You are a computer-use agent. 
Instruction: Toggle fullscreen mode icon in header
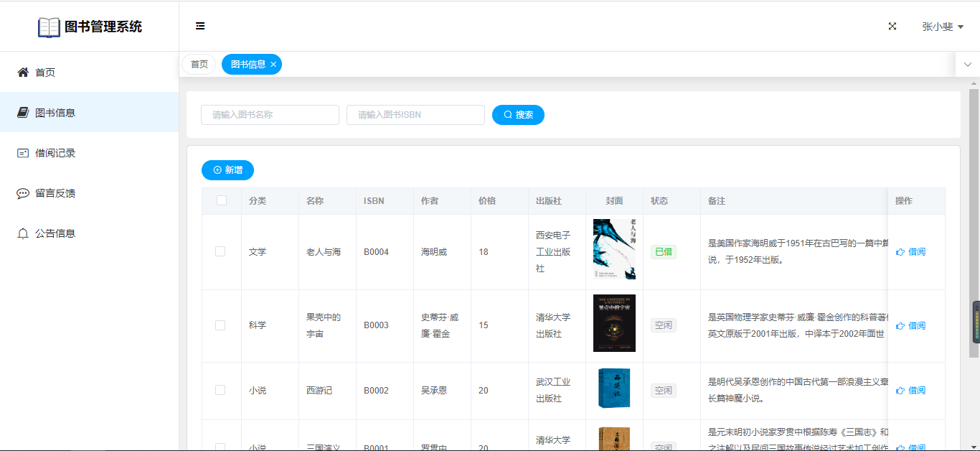point(892,27)
